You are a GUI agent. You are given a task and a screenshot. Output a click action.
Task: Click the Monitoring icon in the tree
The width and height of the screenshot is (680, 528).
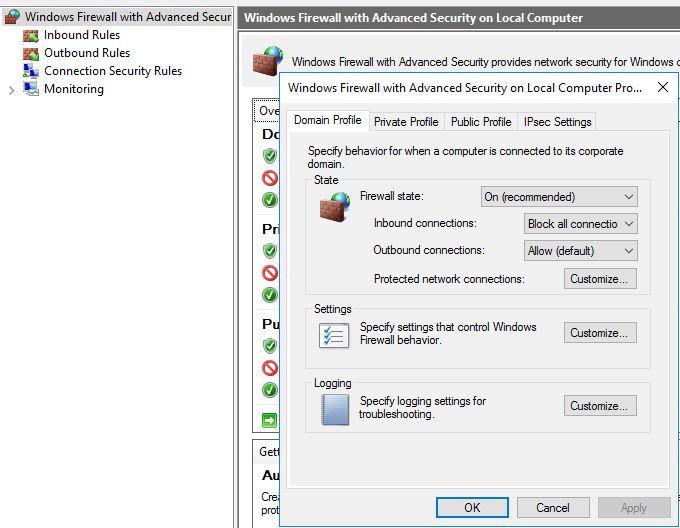[x=31, y=89]
